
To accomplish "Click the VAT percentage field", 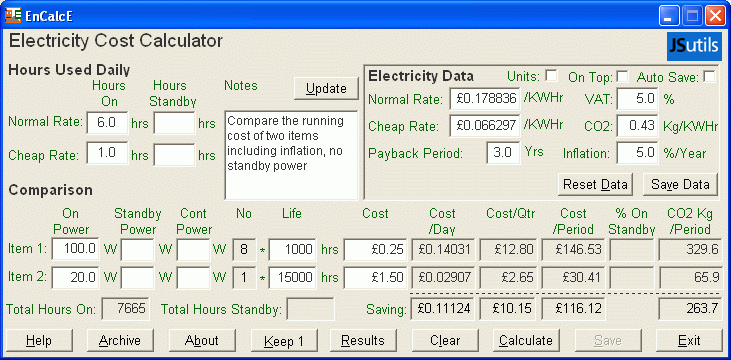I will pyautogui.click(x=638, y=99).
